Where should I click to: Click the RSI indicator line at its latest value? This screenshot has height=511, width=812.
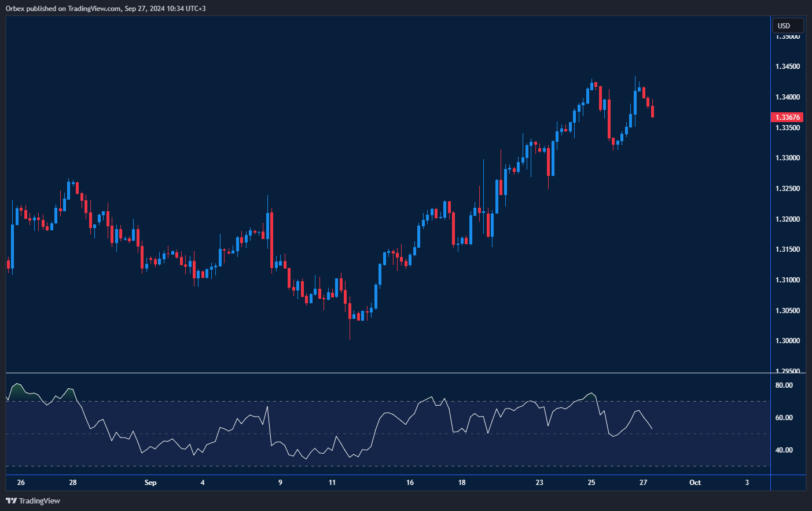point(651,427)
